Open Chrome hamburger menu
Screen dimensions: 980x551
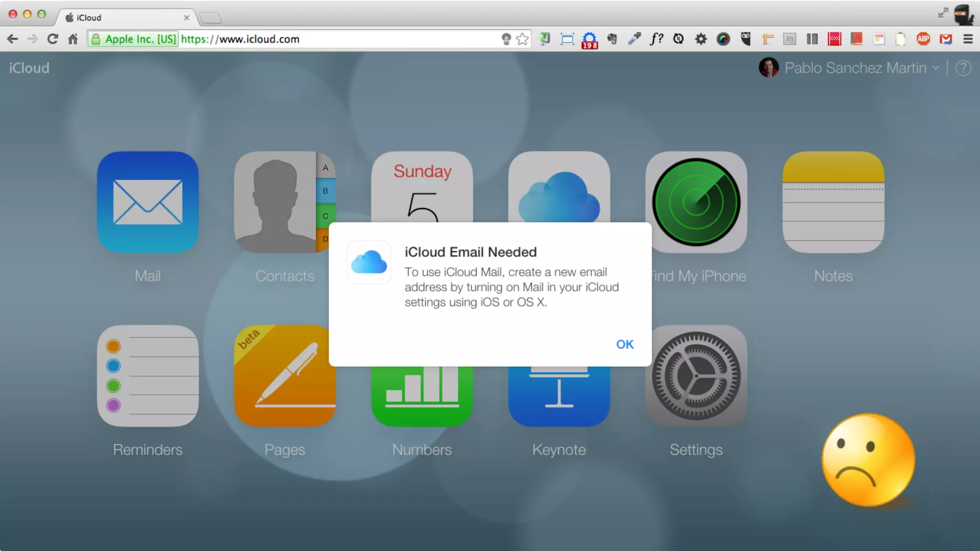[x=968, y=39]
